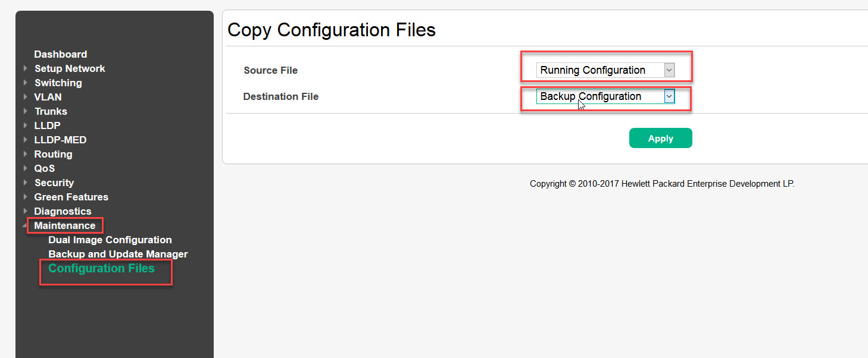The image size is (868, 358).
Task: Go to the LLDP-MED section
Action: [60, 140]
